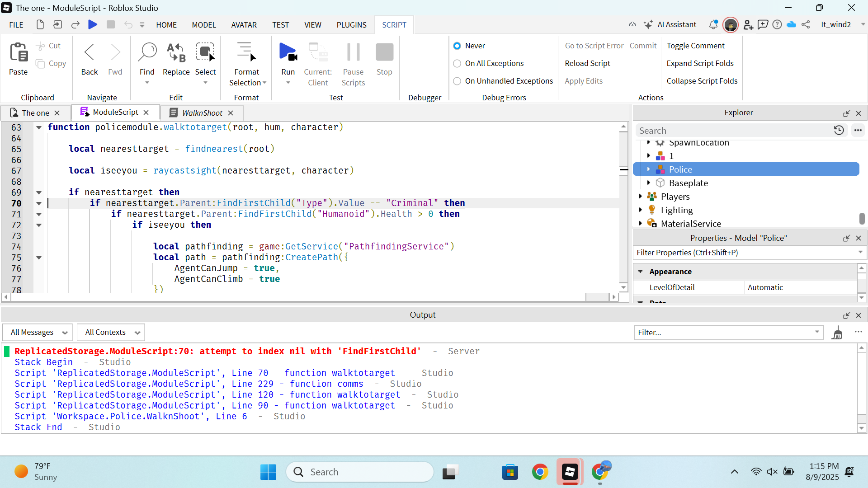
Task: Open the All Contexts dropdown
Action: (110, 332)
